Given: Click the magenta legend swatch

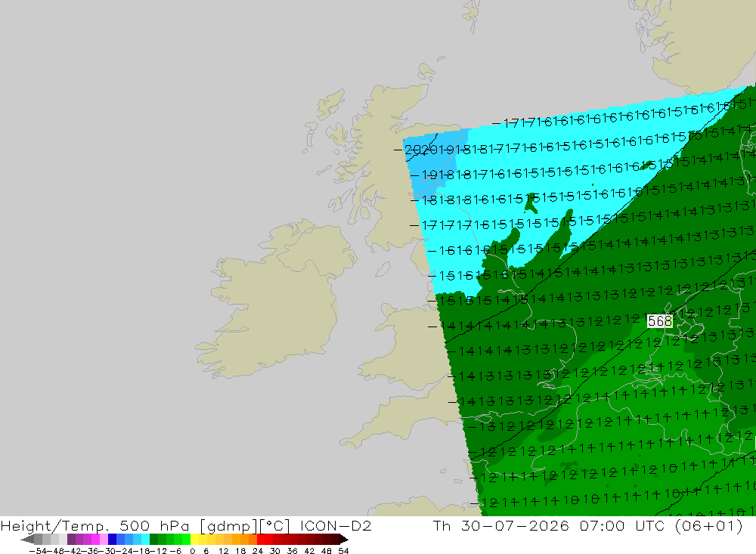Looking at the screenshot, I should tap(95, 539).
